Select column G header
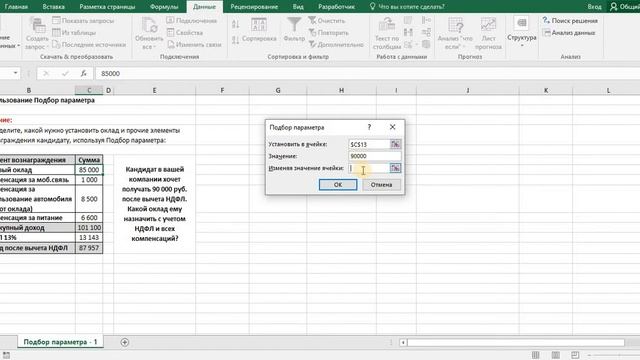Viewport: 640px width, 360px height. [278, 90]
